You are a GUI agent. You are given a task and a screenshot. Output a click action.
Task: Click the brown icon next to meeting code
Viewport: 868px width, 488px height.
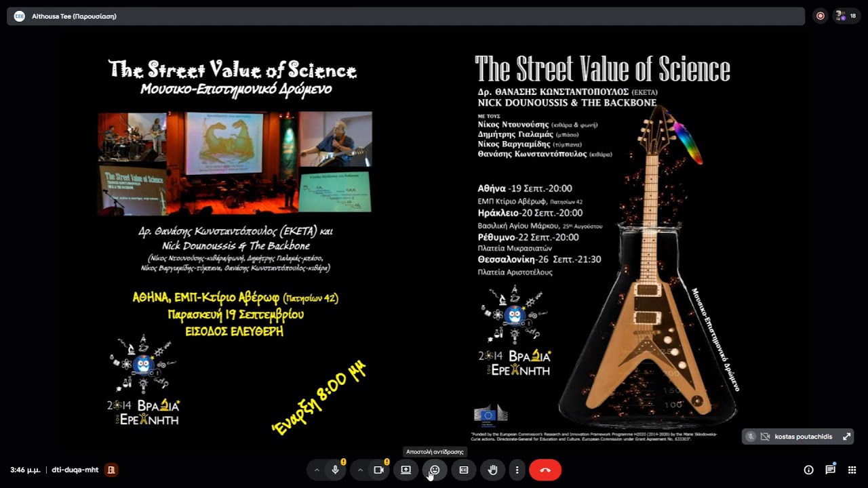(x=112, y=470)
